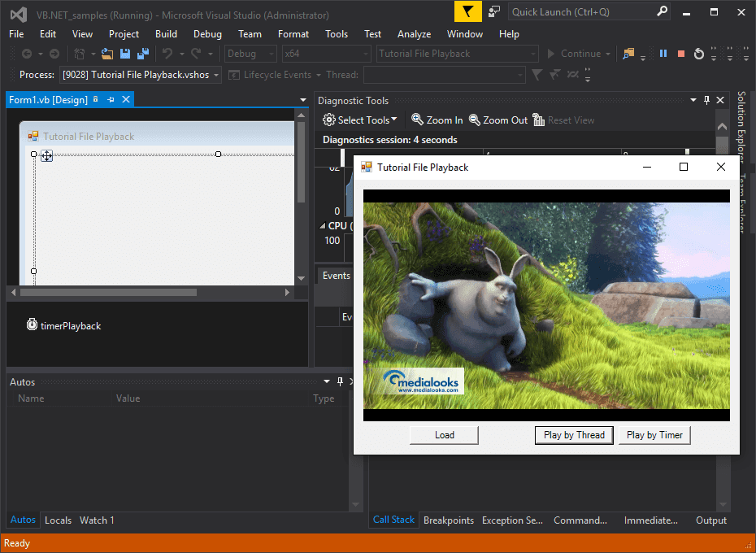756x553 pixels.
Task: Click the Play by Thread button
Action: click(x=574, y=435)
